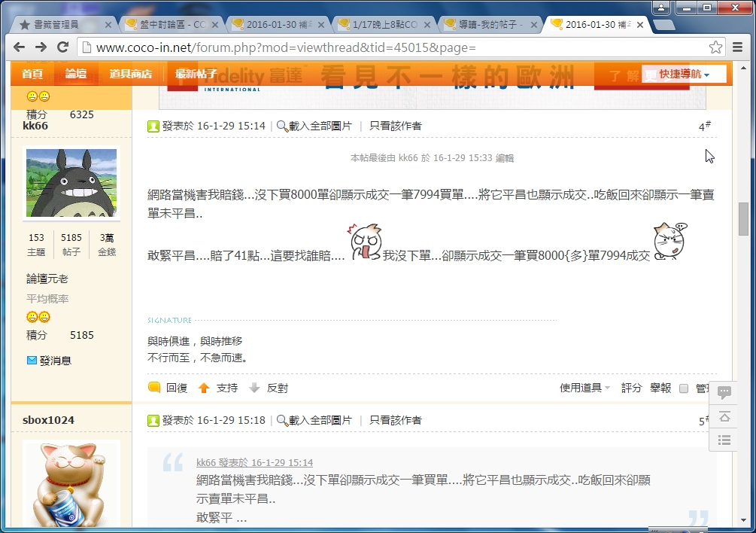The width and height of the screenshot is (756, 533).
Task: Click sbox1024 lucky cat avatar
Action: tap(71, 485)
